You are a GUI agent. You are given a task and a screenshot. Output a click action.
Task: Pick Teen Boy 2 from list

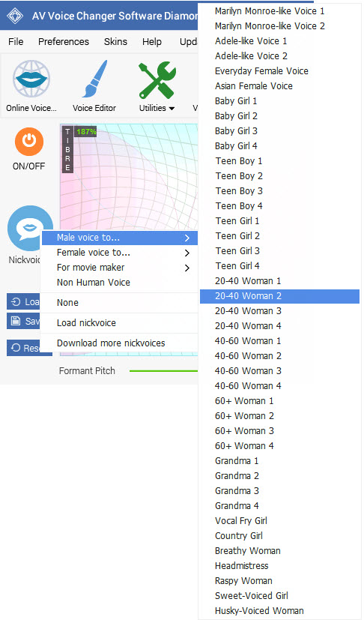279,176
